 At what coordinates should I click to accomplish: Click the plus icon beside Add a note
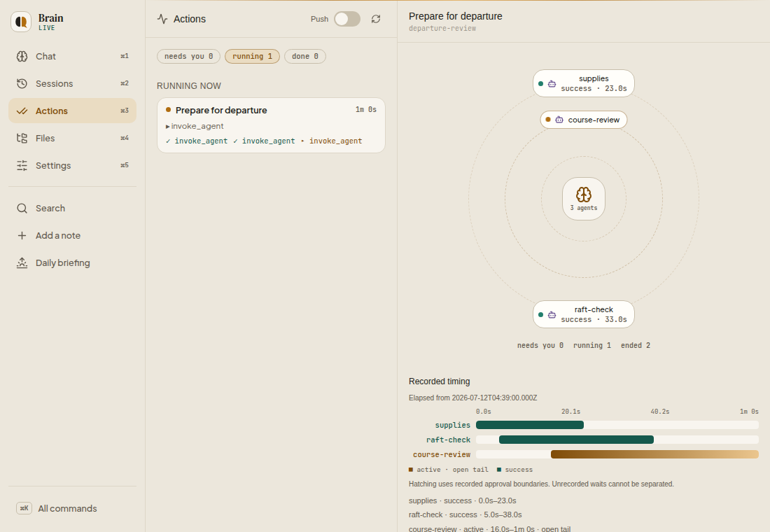22,235
